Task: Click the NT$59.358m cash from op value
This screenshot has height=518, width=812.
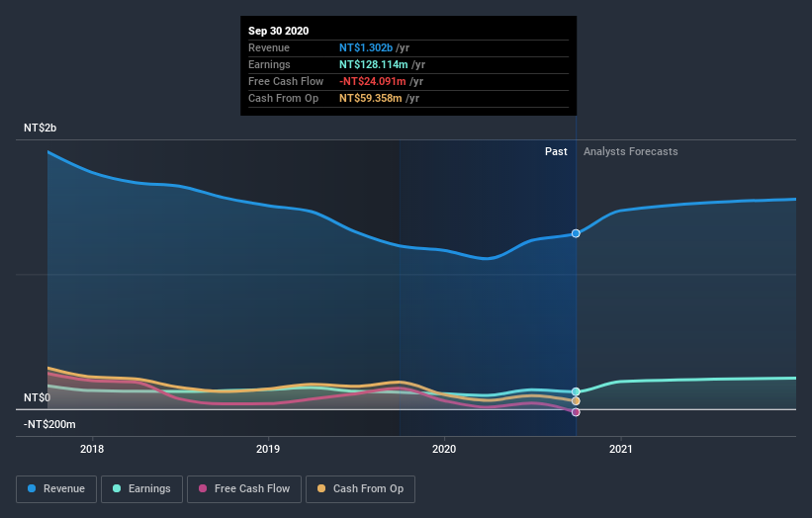Action: click(370, 98)
